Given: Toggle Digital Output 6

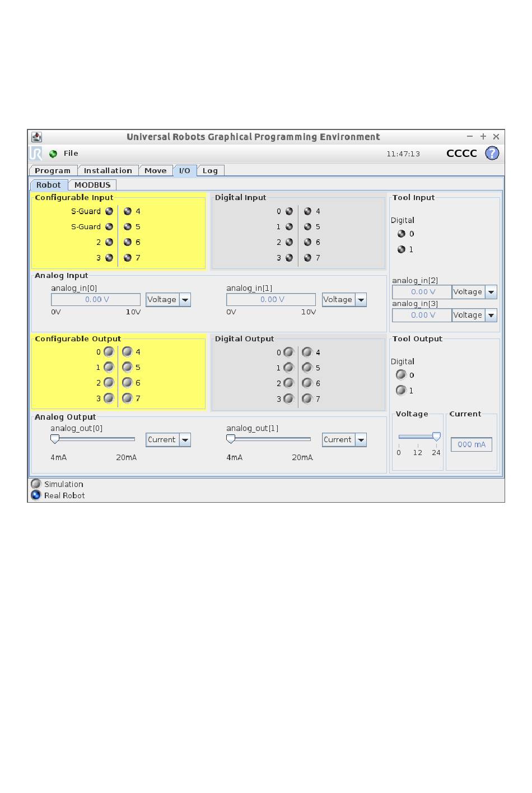Looking at the screenshot, I should pyautogui.click(x=307, y=383).
